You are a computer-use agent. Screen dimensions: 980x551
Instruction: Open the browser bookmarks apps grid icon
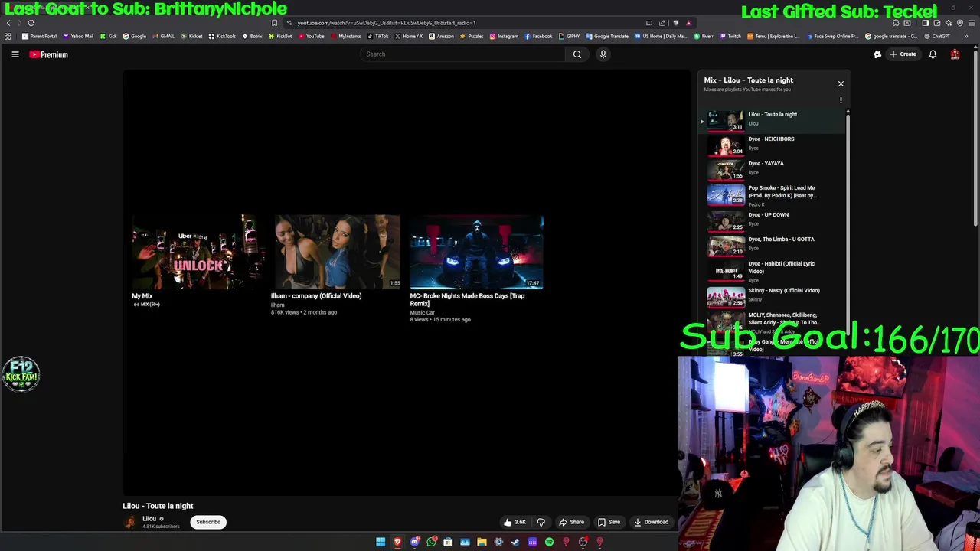point(8,36)
